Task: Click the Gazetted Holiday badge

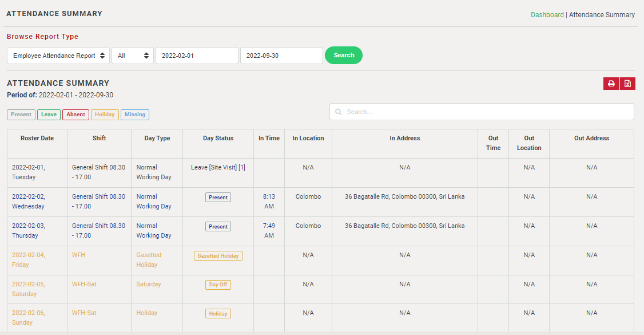Action: pos(218,255)
